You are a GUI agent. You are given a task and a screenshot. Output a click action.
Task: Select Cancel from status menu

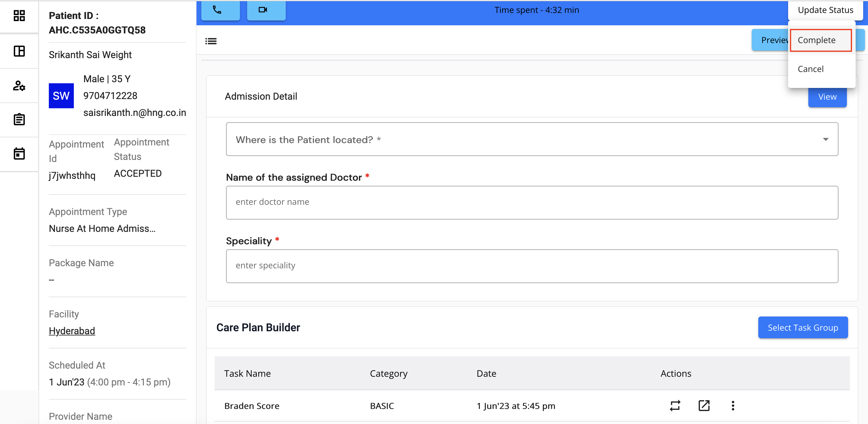point(810,69)
